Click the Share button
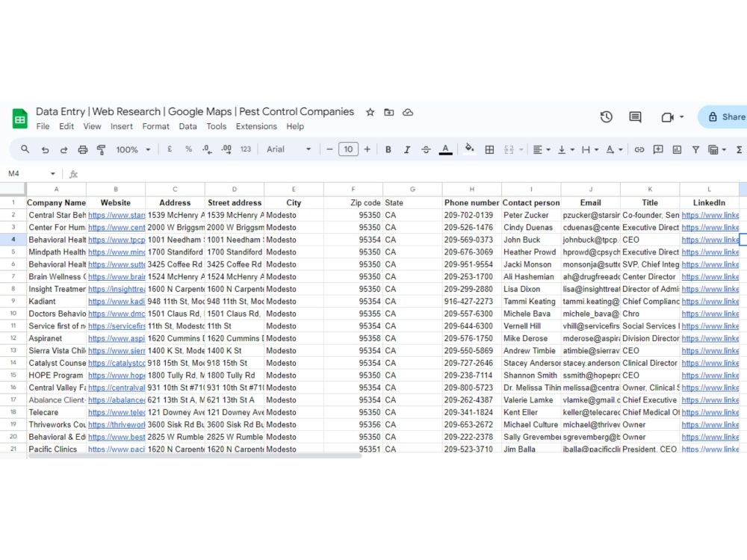The height and width of the screenshot is (560, 747). click(x=723, y=116)
